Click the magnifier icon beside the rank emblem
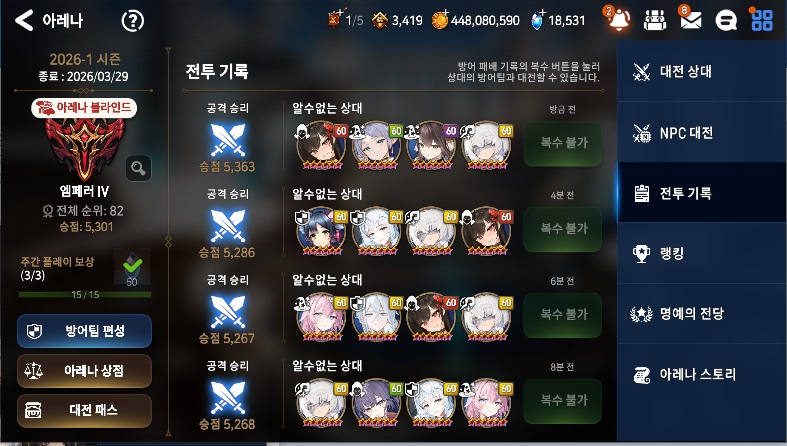The image size is (787, 446). [139, 168]
